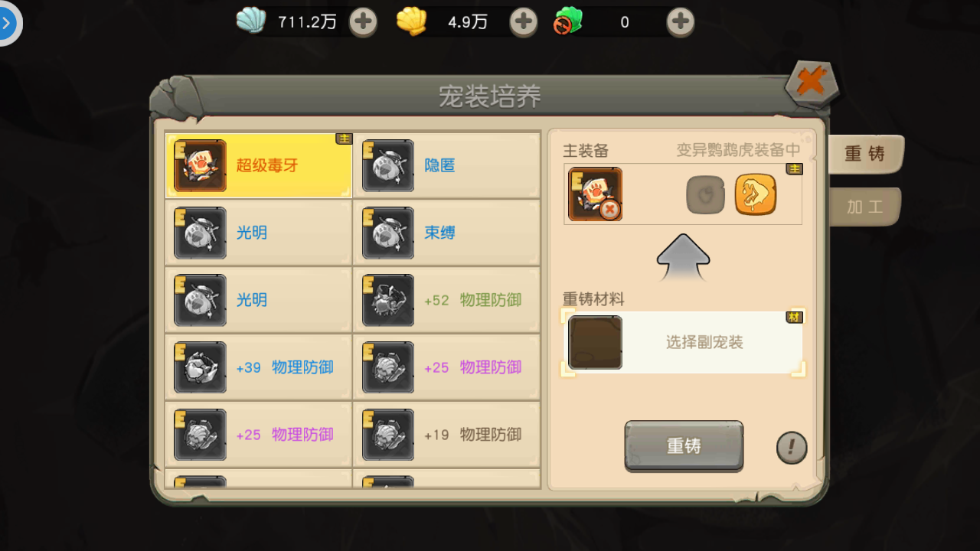Add more gold shells with plus button

click(x=524, y=21)
